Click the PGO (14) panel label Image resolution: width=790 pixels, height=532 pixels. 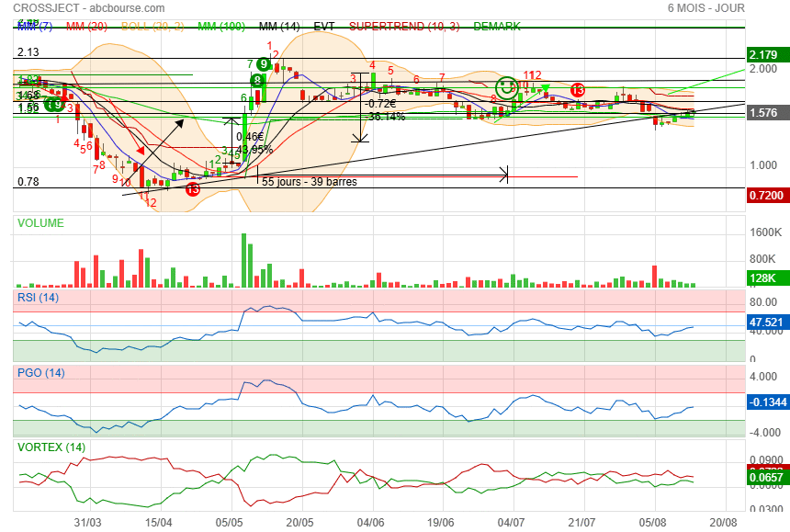[x=40, y=373]
